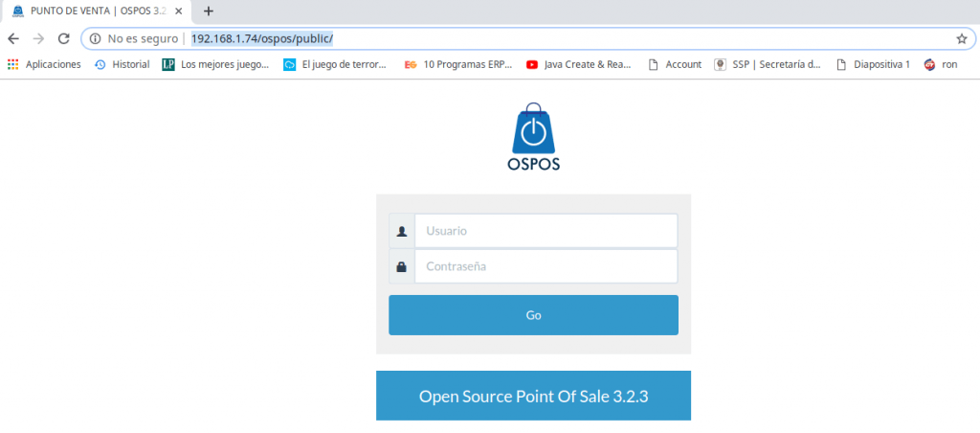Open the 'Los mejores juego...' bookmark

[215, 64]
